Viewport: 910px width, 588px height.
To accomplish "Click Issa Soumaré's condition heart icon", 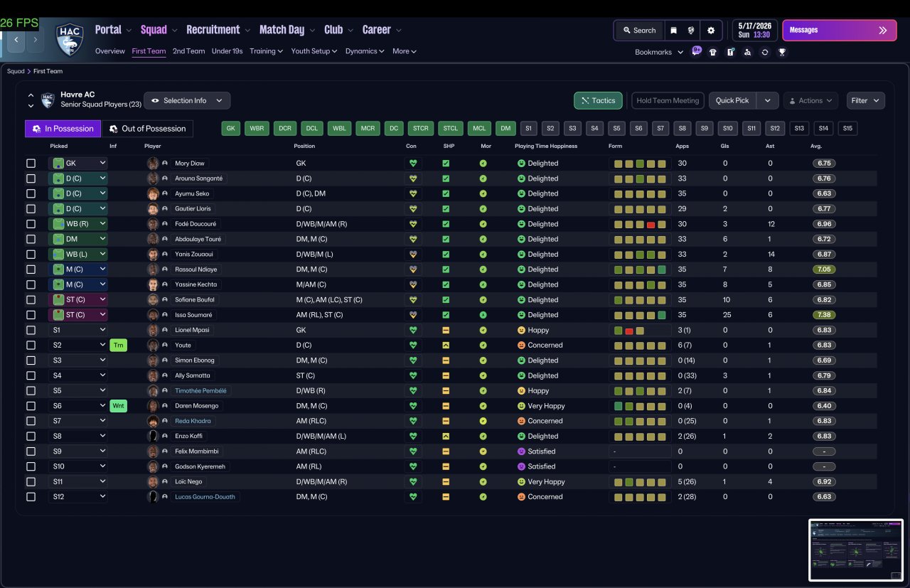I will pos(412,315).
